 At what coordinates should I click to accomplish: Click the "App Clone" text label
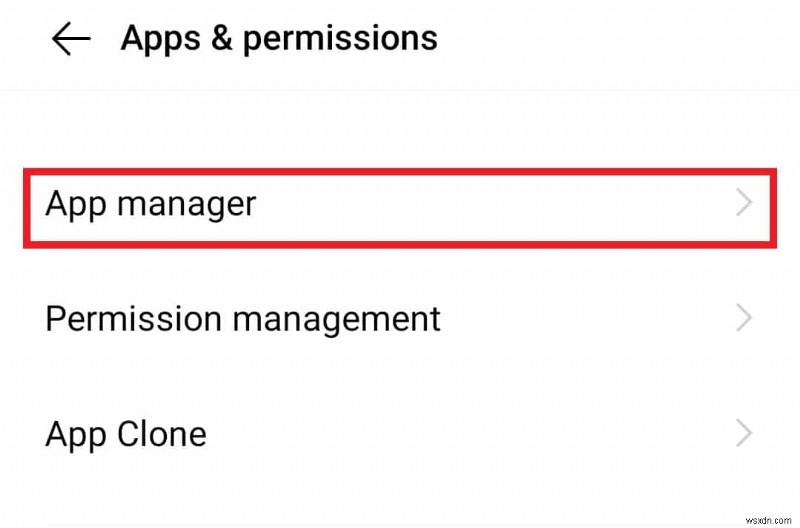click(126, 434)
